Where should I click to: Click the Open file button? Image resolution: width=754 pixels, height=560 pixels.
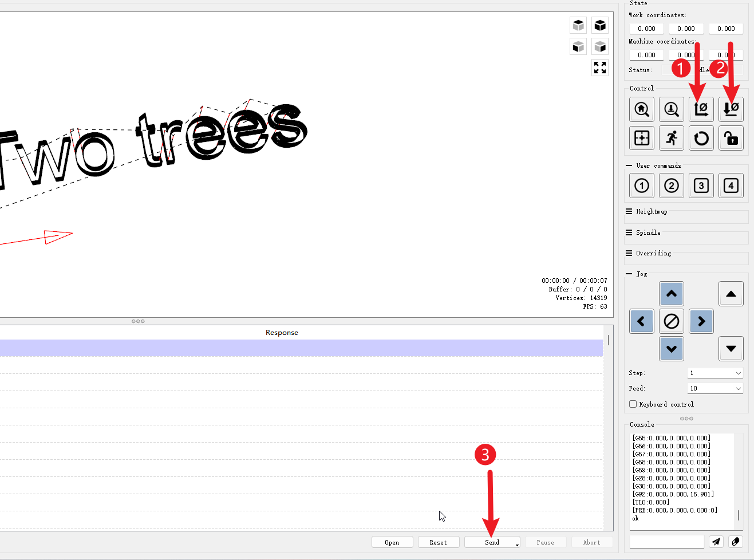point(392,542)
